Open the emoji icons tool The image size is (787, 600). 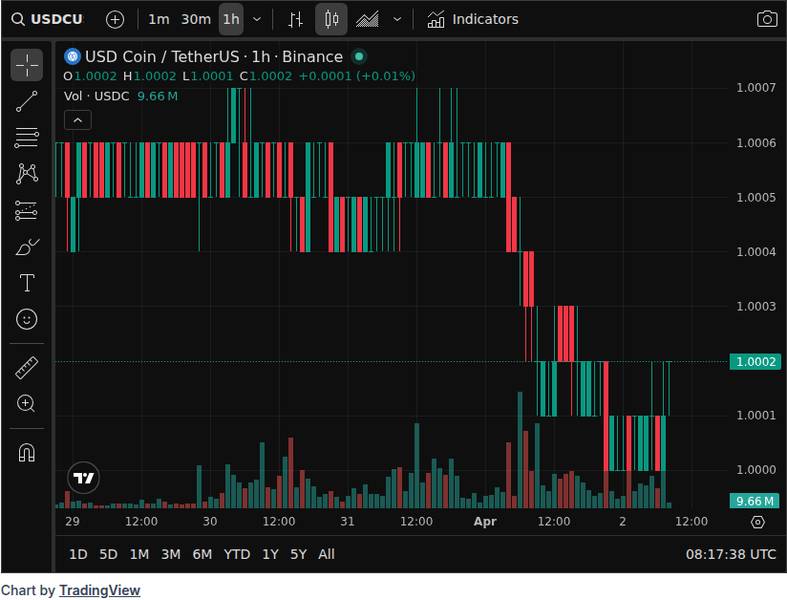(27, 319)
